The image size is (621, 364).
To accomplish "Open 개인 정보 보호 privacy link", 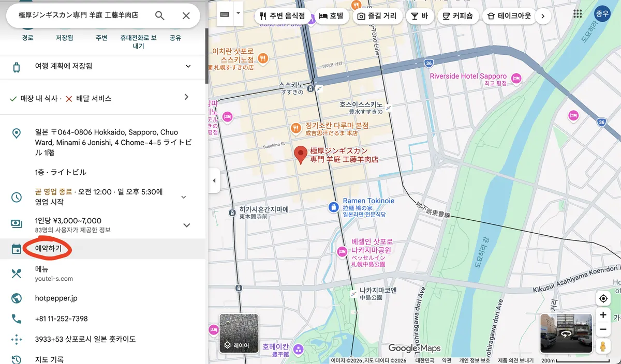I will (x=475, y=360).
